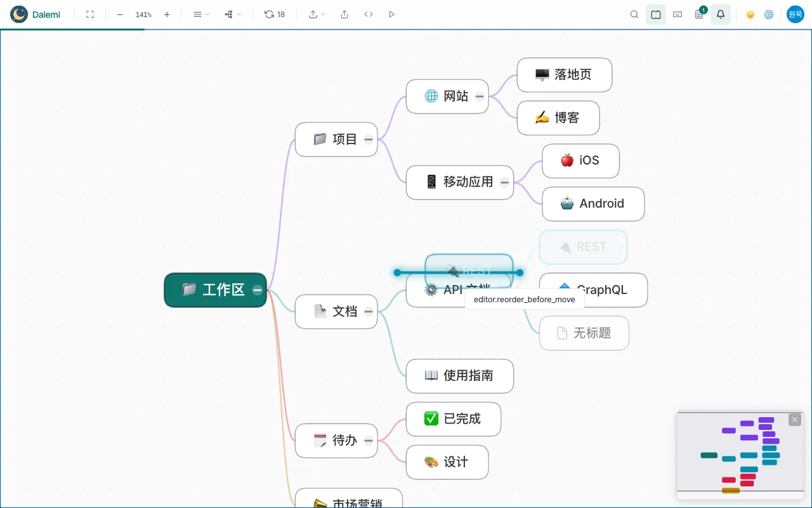Select the 博客 node

pos(558,117)
